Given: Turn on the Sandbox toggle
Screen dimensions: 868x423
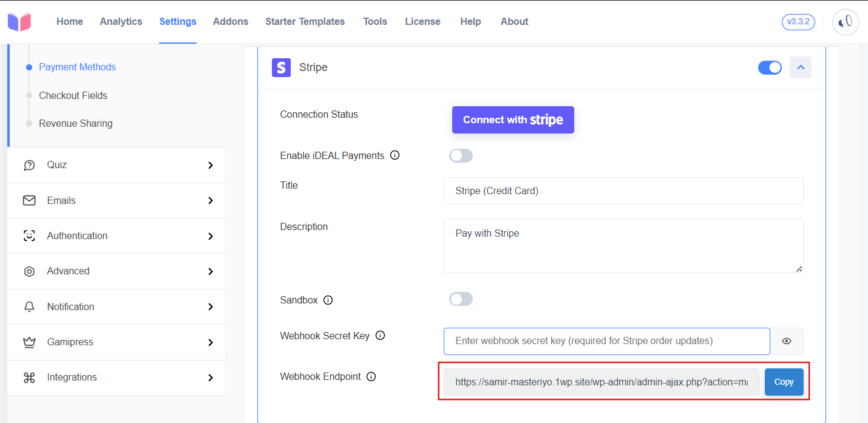Looking at the screenshot, I should click(x=461, y=299).
